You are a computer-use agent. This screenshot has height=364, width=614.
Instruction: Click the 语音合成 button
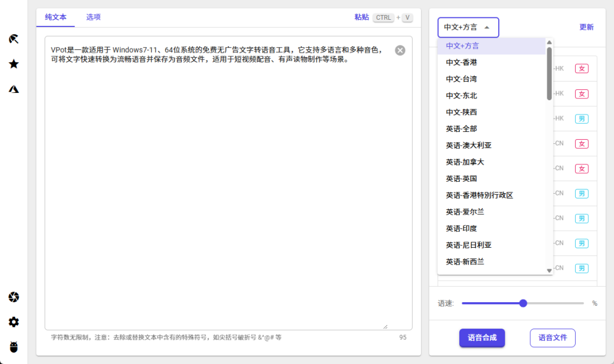coord(482,338)
